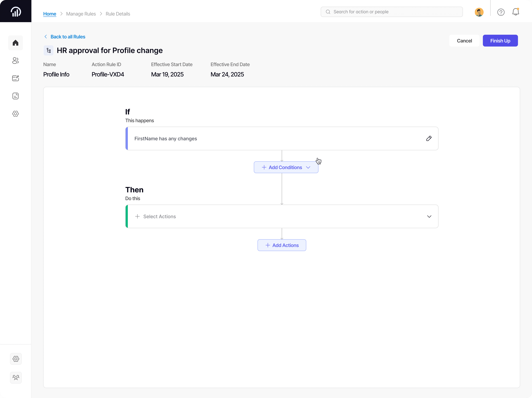Open the gear icon in upper sidebar
The image size is (532, 398).
[15, 114]
